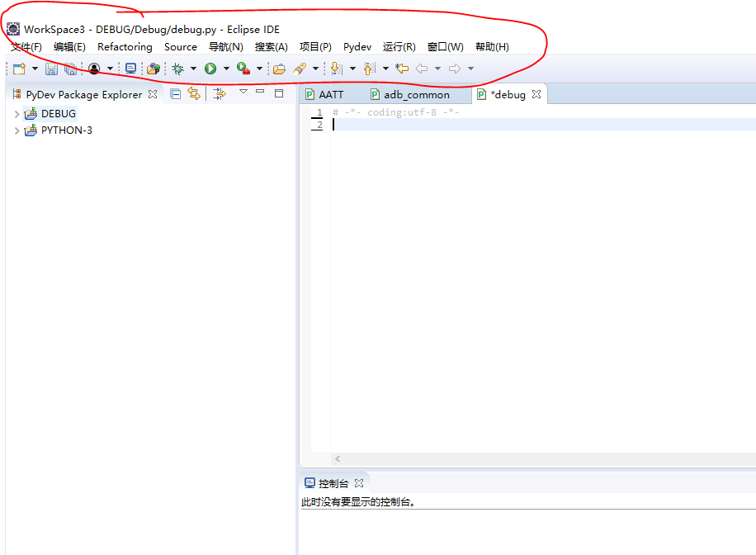
Task: Expand the PYTHON-3 project tree node
Action: [x=17, y=130]
